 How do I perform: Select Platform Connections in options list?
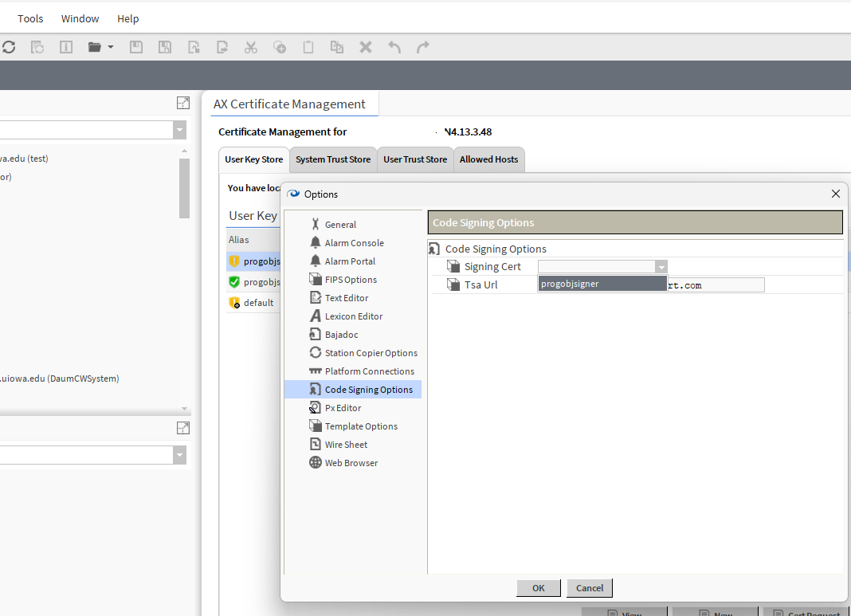click(x=369, y=371)
